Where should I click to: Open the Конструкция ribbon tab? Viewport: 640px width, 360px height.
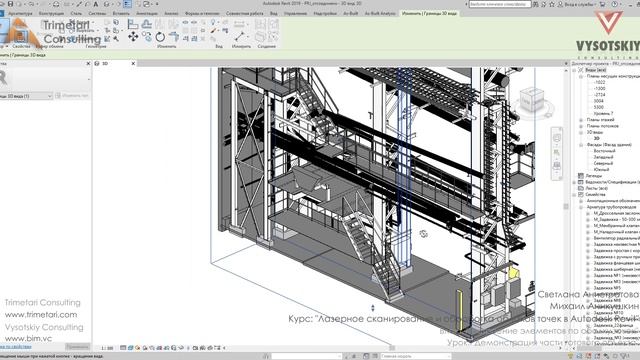point(51,13)
